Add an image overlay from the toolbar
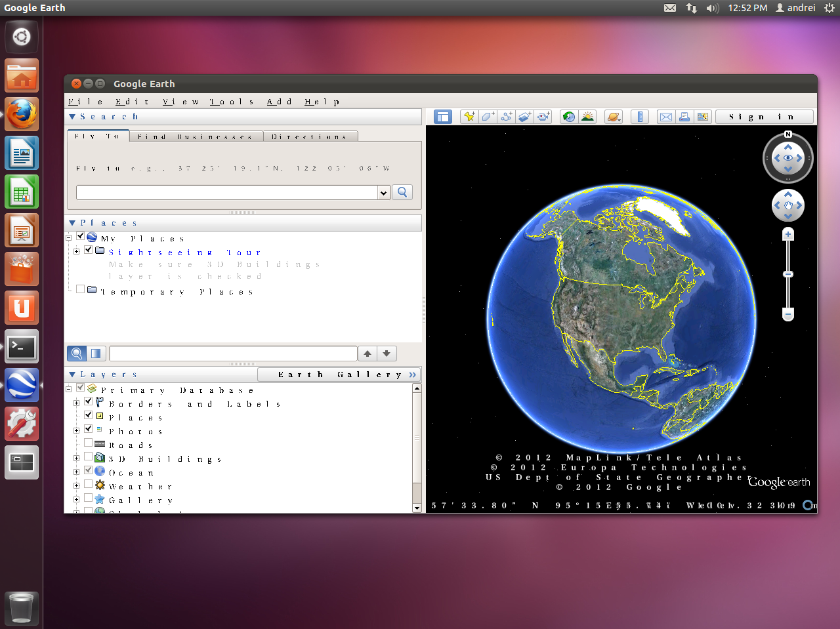This screenshot has width=840, height=629. [524, 117]
